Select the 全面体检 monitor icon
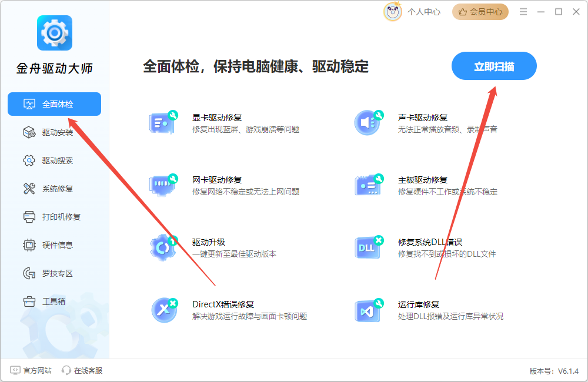 coord(29,104)
